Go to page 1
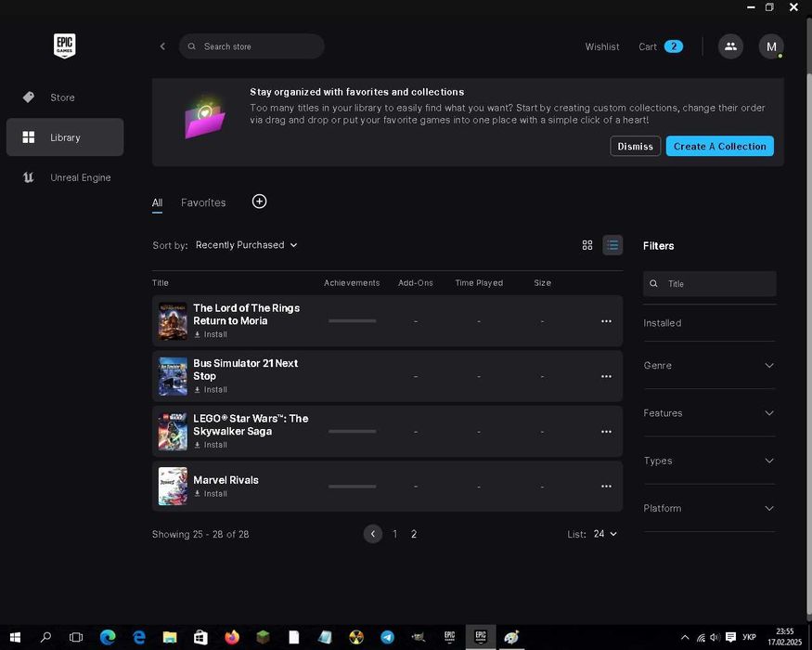812x650 pixels. click(x=395, y=534)
